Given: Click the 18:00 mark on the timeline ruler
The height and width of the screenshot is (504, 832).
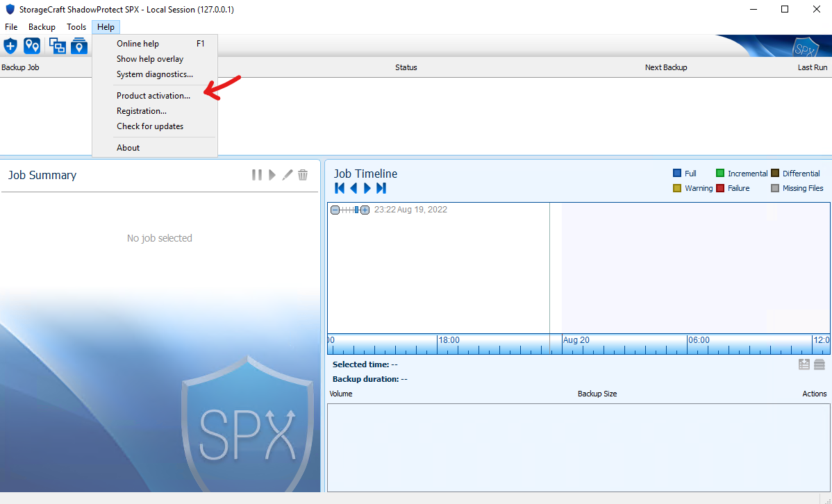Looking at the screenshot, I should [449, 340].
